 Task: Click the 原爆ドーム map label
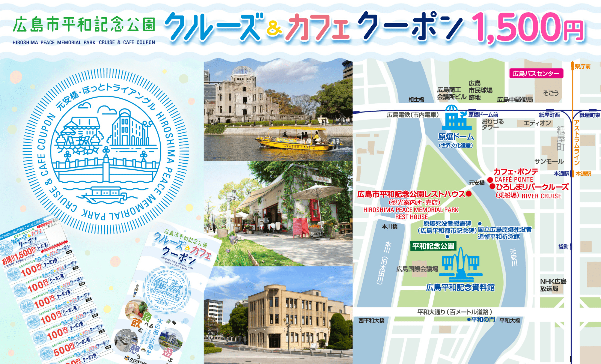point(456,137)
